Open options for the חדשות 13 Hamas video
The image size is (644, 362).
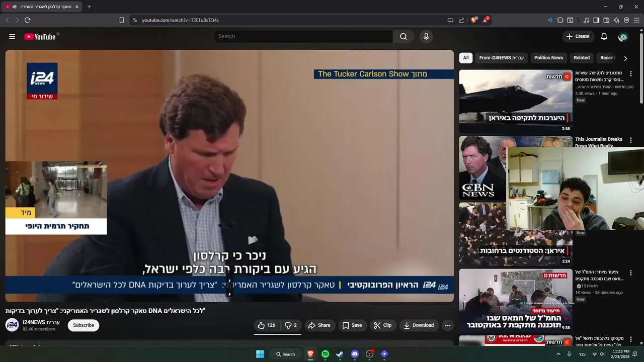(x=631, y=273)
